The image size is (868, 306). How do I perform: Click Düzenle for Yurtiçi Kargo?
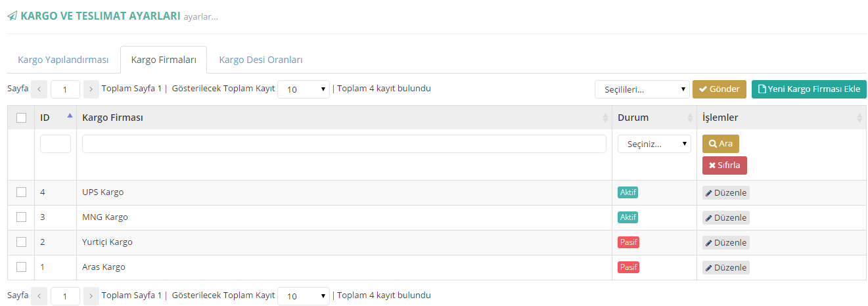pyautogui.click(x=726, y=242)
